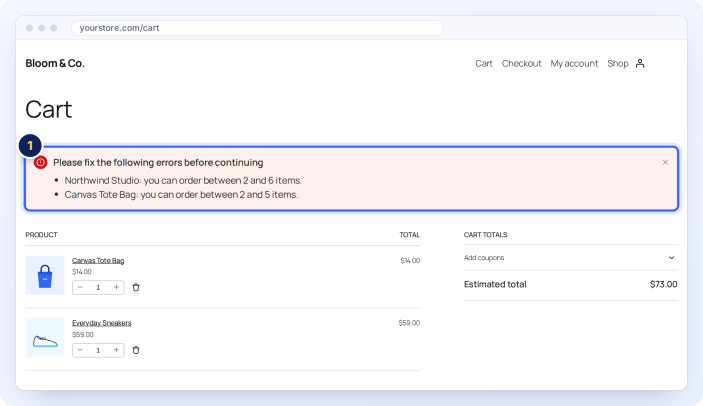The width and height of the screenshot is (703, 406).
Task: Open the Canvas Tote Bag product link
Action: 98,260
